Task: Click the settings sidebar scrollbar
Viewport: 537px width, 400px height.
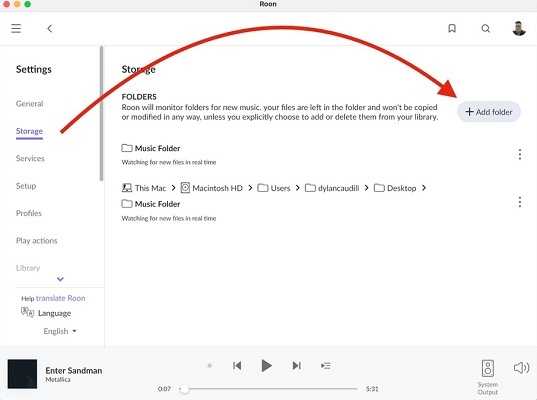Action: pos(101,113)
